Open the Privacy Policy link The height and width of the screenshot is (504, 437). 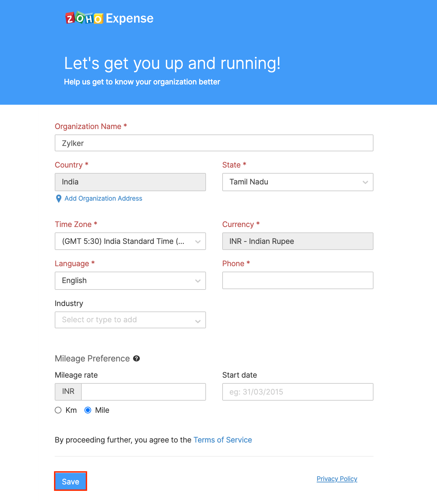click(337, 479)
